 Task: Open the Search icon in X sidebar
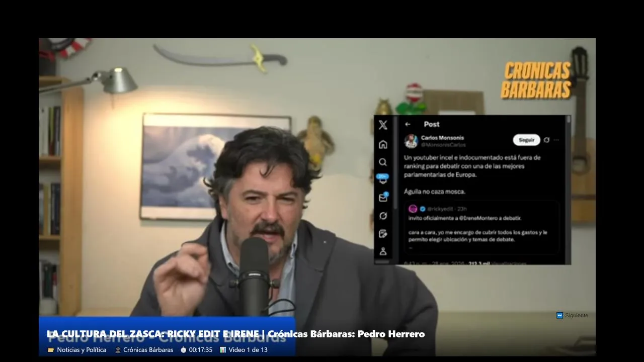coord(383,162)
